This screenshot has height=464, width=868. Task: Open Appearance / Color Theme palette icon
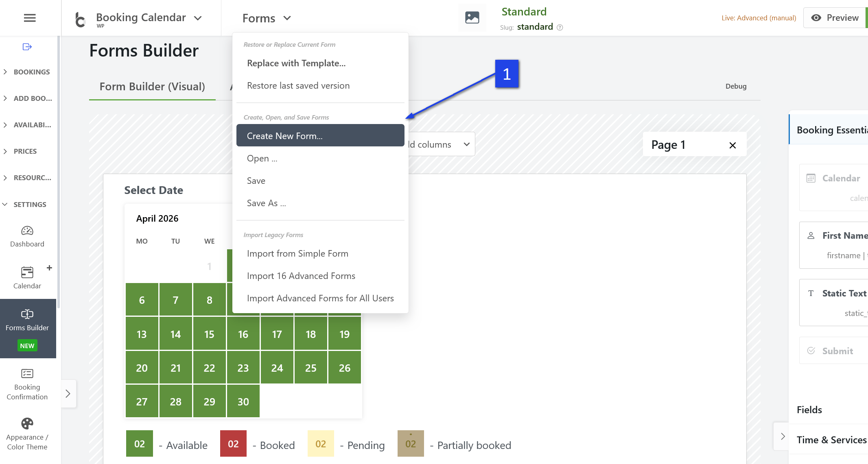(x=27, y=424)
